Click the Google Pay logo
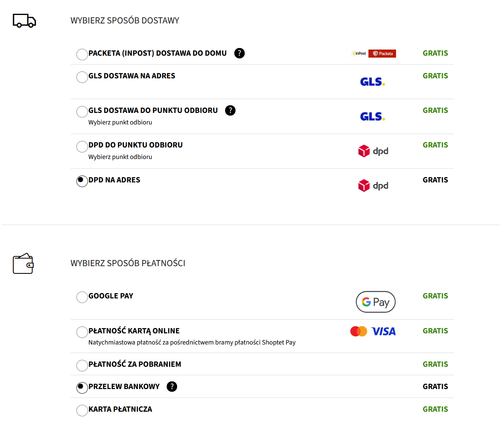Viewport: 504px width, 424px height. point(375,302)
